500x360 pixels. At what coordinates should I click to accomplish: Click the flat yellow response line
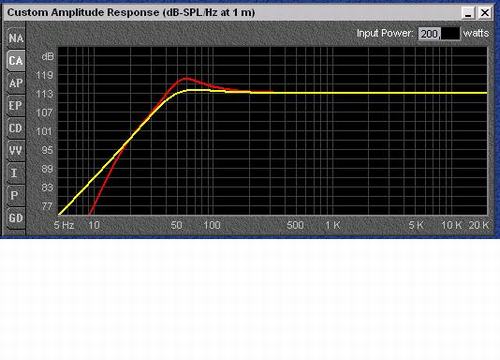click(x=368, y=93)
